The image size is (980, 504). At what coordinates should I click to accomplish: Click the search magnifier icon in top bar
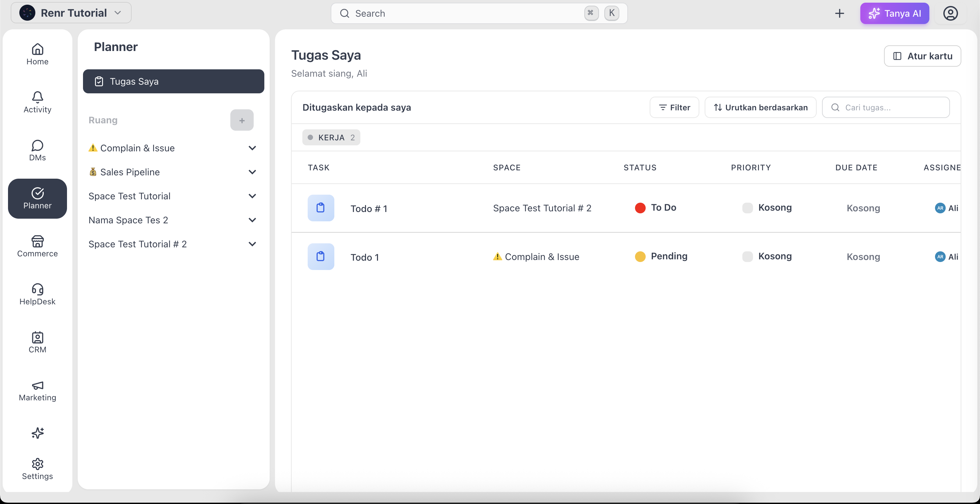[345, 13]
